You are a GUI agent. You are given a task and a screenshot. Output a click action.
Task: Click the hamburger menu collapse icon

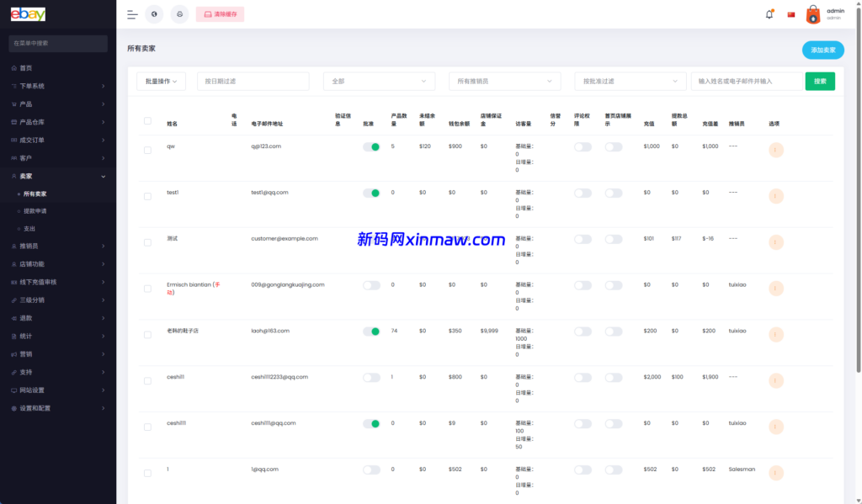132,14
